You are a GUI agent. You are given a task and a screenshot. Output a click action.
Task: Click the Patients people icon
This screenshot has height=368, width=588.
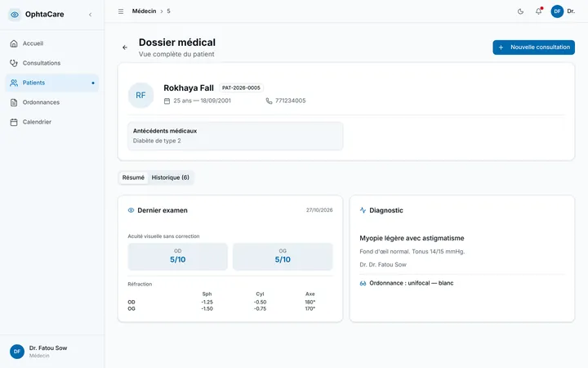point(14,83)
